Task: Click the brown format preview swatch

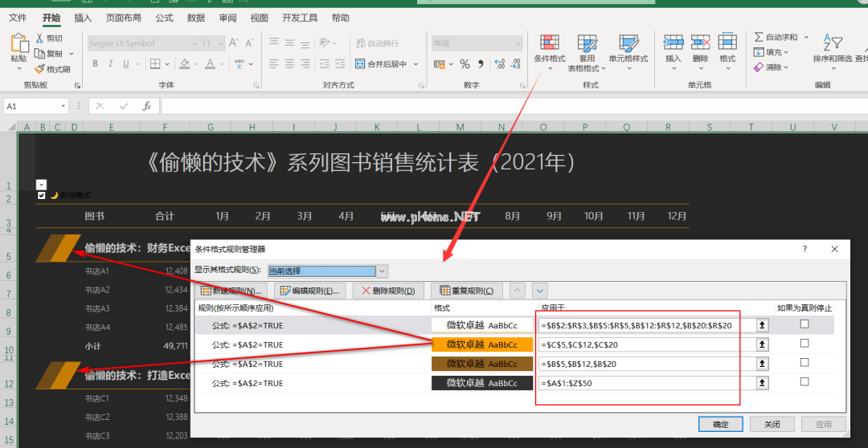Action: [x=482, y=364]
